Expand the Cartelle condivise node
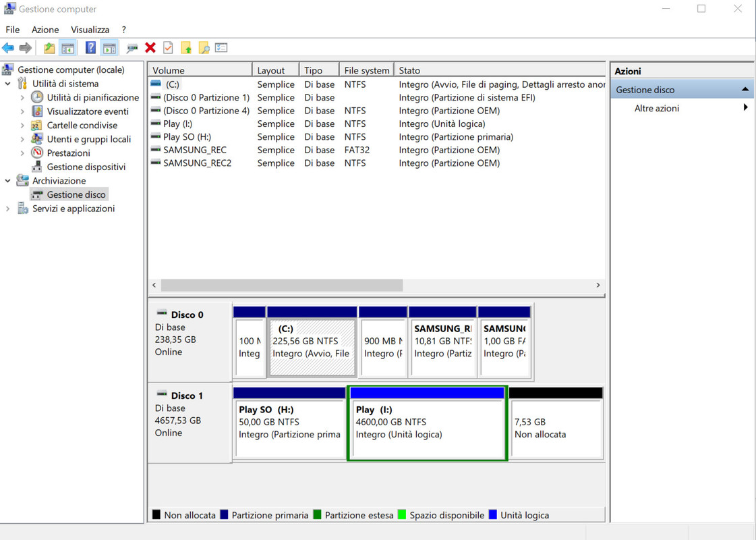The image size is (756, 540). [x=22, y=126]
